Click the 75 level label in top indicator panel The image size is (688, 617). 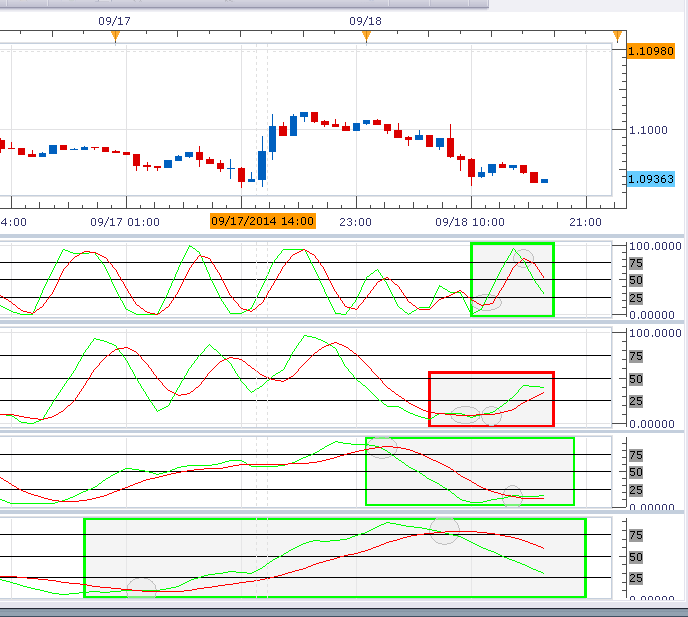[636, 263]
